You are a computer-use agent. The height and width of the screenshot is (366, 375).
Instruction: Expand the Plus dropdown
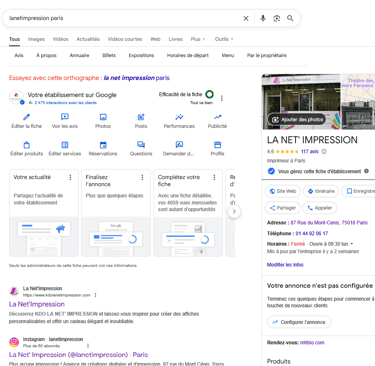(198, 39)
